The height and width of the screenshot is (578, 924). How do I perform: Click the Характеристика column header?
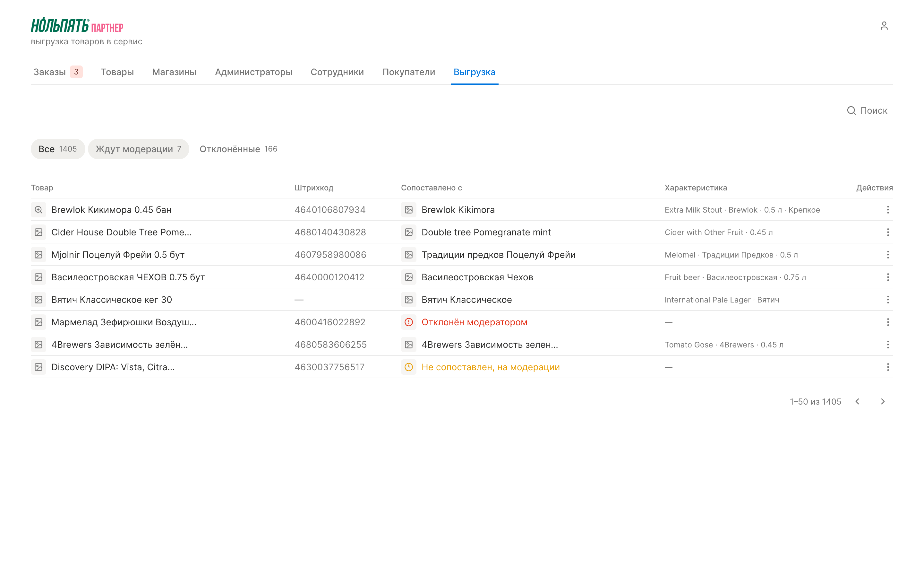click(x=696, y=188)
